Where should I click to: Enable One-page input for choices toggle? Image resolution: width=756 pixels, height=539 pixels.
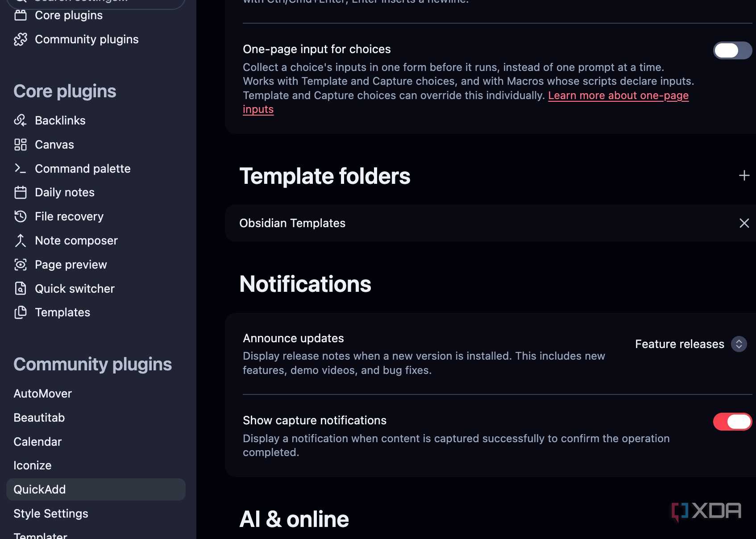pyautogui.click(x=732, y=50)
